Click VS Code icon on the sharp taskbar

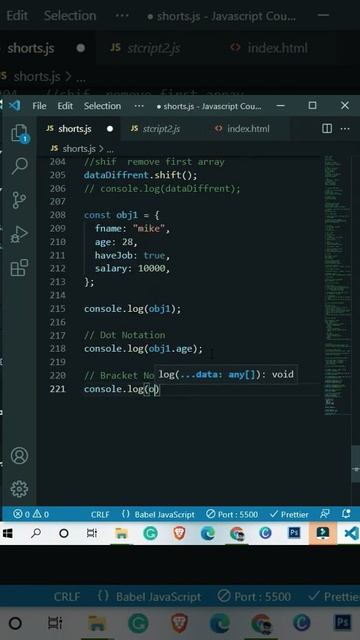[351, 533]
